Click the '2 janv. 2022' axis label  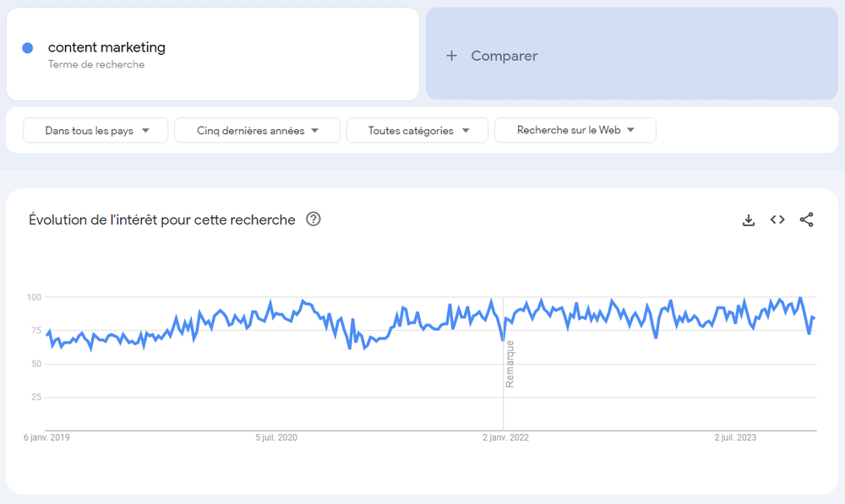505,437
